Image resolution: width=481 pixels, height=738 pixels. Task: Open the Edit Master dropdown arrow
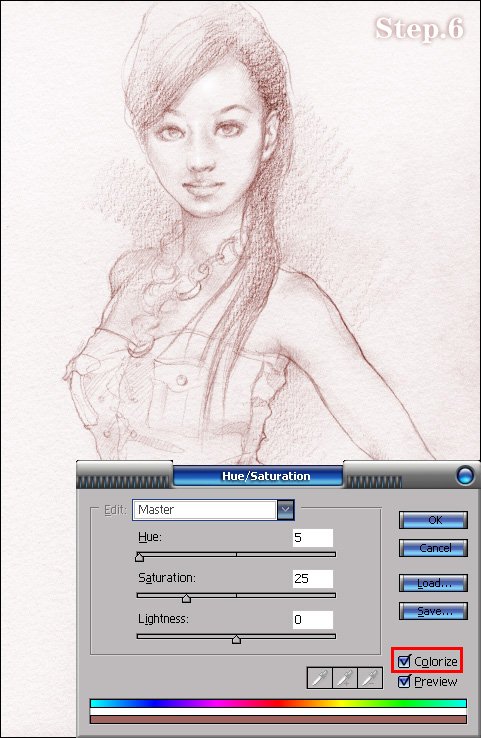pyautogui.click(x=286, y=510)
